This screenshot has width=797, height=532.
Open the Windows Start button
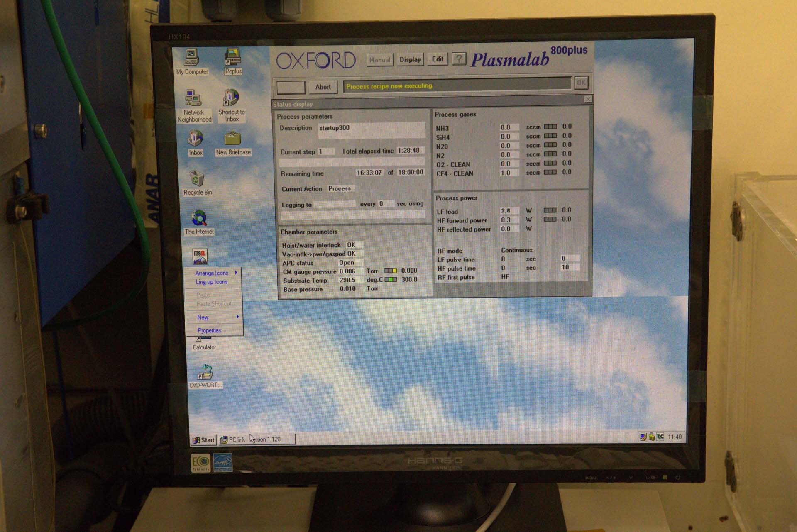203,440
